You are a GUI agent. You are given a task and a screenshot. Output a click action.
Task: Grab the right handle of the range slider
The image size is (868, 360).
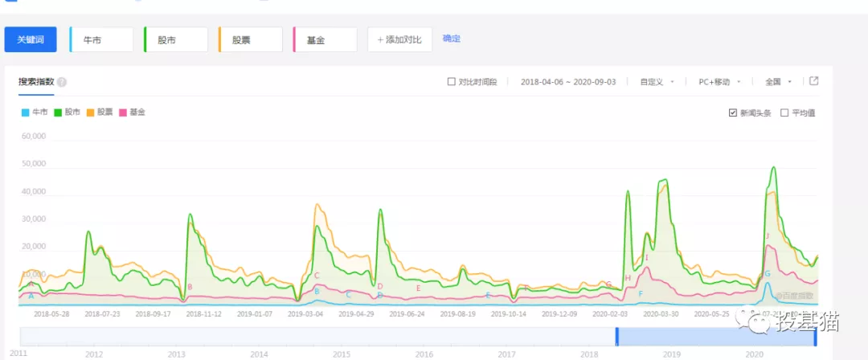click(x=815, y=337)
